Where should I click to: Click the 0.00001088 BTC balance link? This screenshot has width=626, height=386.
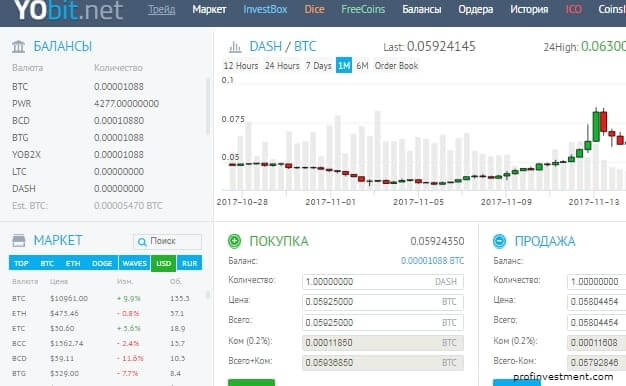432,261
